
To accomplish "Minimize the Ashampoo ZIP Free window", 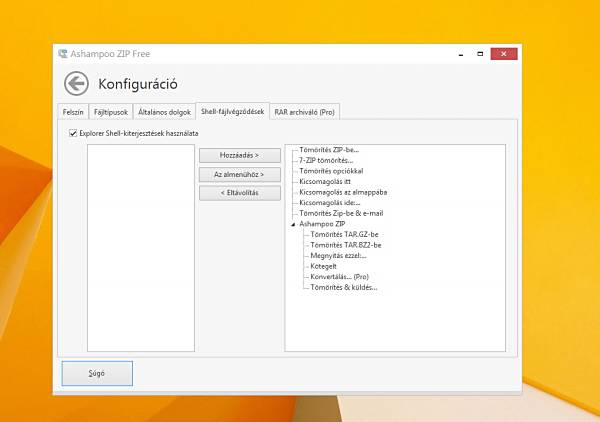I will coord(461,54).
